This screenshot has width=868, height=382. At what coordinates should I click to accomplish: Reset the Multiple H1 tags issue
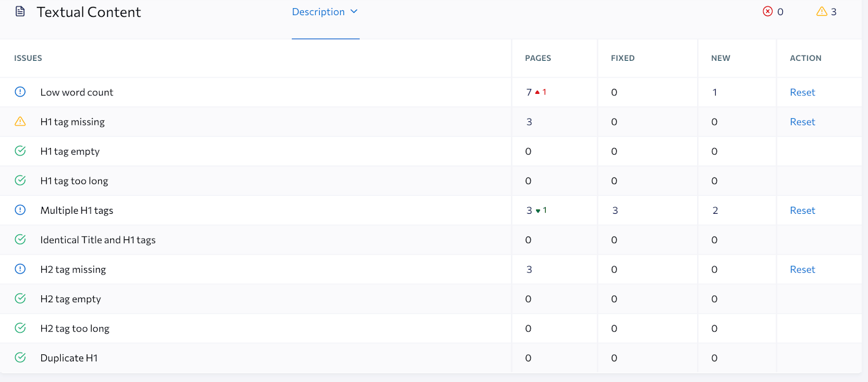coord(802,211)
